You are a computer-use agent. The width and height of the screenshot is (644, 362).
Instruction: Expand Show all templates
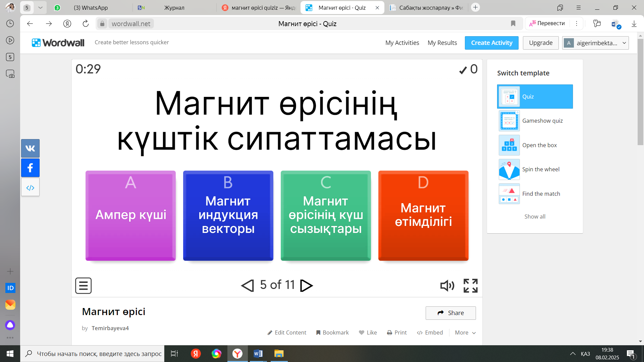click(535, 217)
